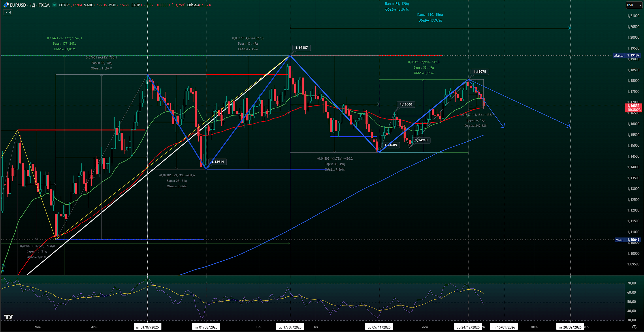The height and width of the screenshot is (332, 644).
Task: Click the 1,18078 price callout label
Action: pos(480,71)
